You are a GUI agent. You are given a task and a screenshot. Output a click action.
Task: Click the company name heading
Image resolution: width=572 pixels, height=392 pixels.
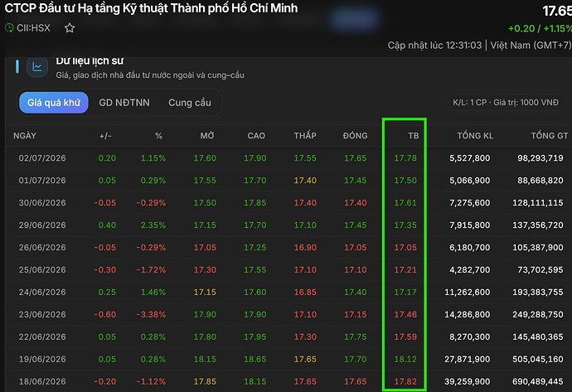coord(151,8)
